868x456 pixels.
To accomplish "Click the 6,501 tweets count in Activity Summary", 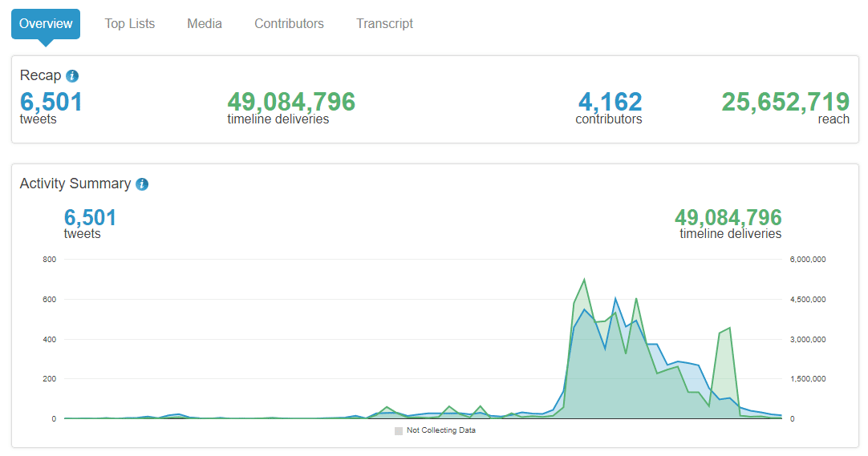I will (x=90, y=218).
